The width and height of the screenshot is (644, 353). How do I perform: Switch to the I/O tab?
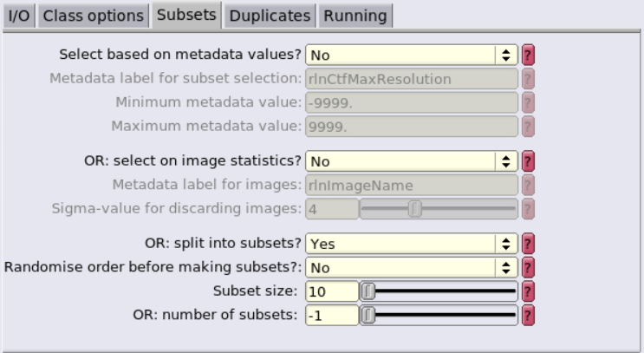coord(19,16)
